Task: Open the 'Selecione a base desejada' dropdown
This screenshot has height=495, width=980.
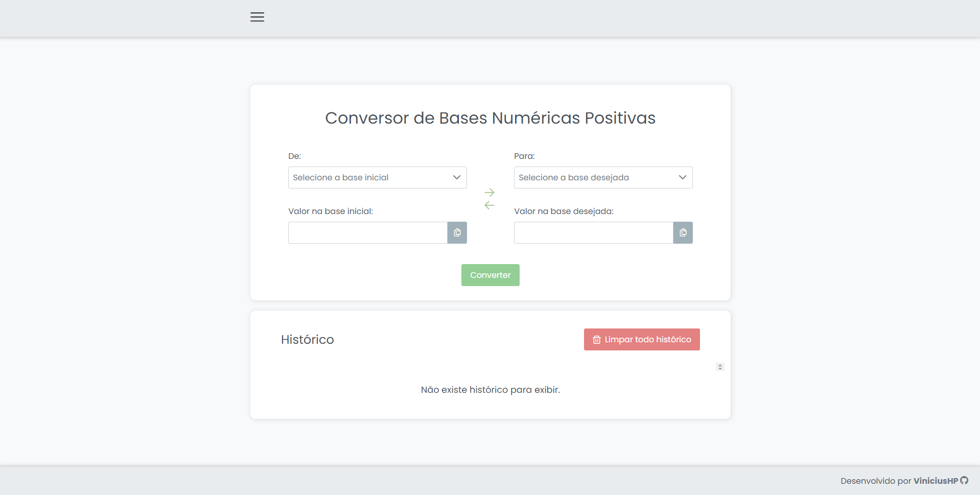Action: coord(602,177)
